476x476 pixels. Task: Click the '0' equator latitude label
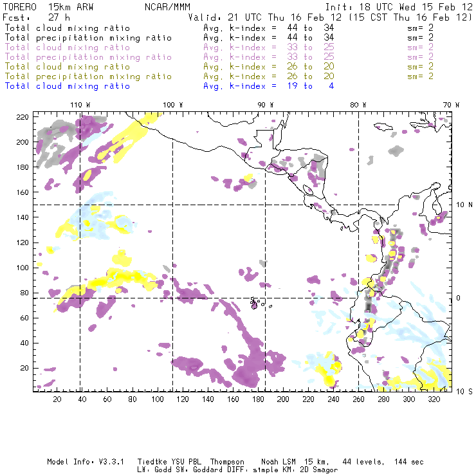(459, 298)
